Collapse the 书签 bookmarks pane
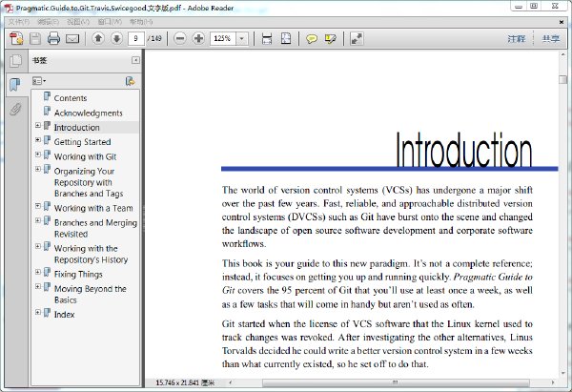The image size is (572, 392). (135, 60)
